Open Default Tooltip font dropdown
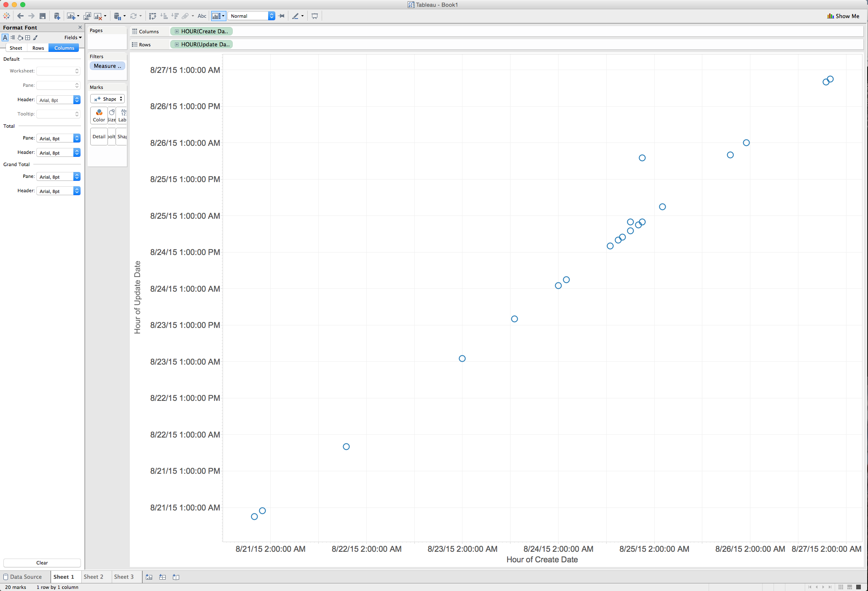The height and width of the screenshot is (591, 868). click(58, 114)
